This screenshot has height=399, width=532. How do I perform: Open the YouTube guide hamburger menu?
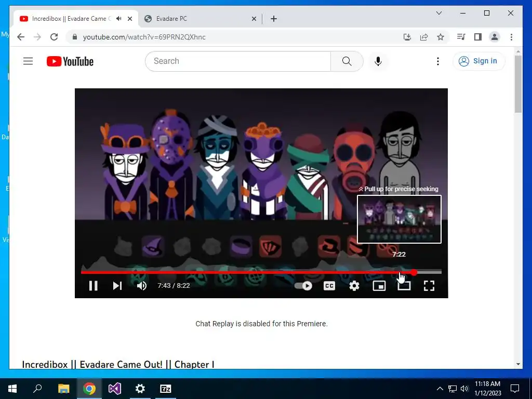click(x=28, y=61)
